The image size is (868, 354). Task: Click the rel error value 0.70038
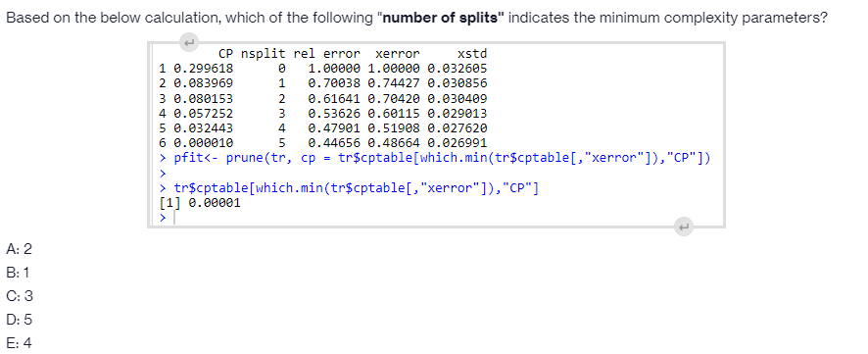click(334, 84)
